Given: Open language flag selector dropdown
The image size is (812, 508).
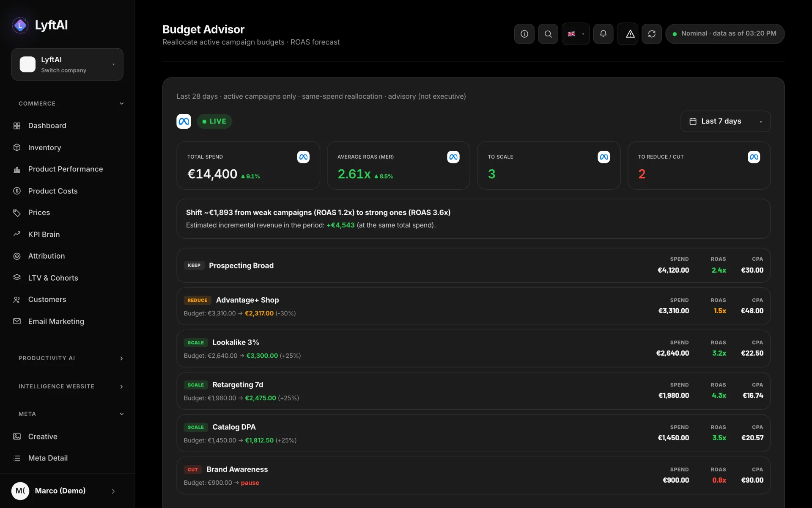Looking at the screenshot, I should (575, 34).
